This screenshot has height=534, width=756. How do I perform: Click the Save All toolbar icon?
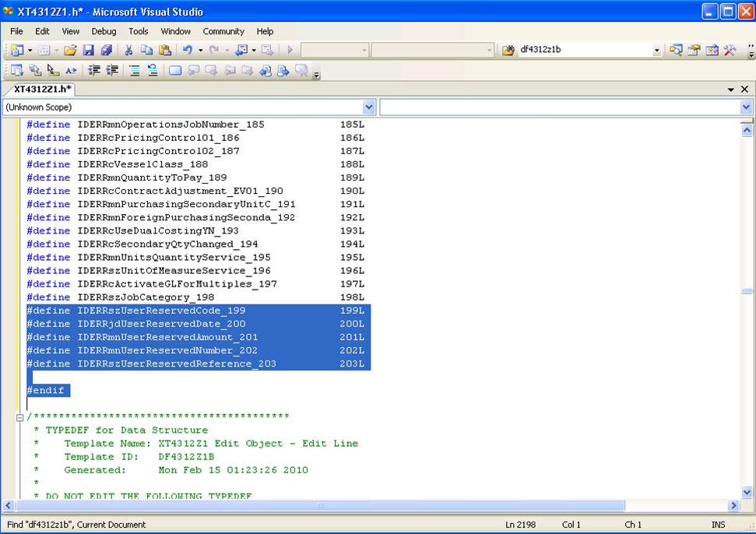tap(107, 50)
